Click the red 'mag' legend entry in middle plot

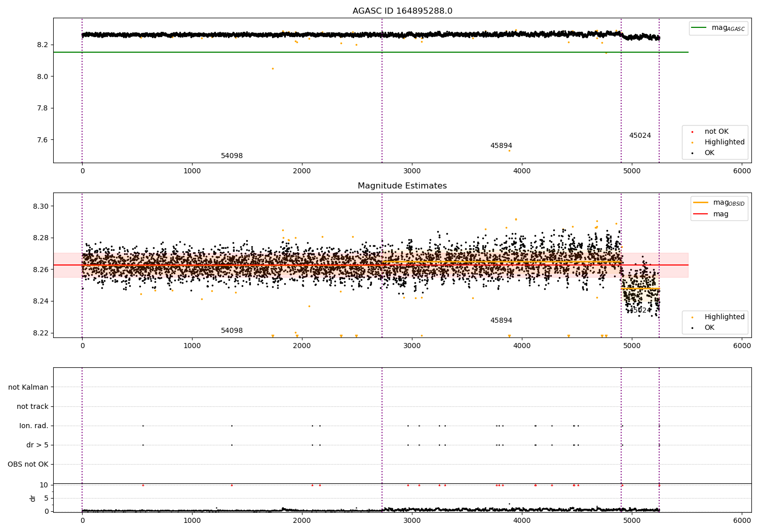[x=720, y=214]
